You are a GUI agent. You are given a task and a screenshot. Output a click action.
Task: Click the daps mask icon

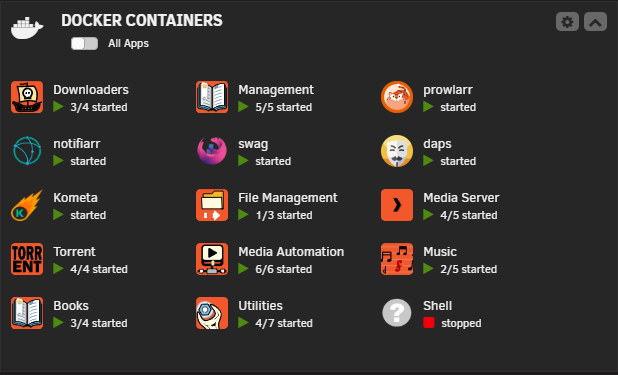[397, 151]
